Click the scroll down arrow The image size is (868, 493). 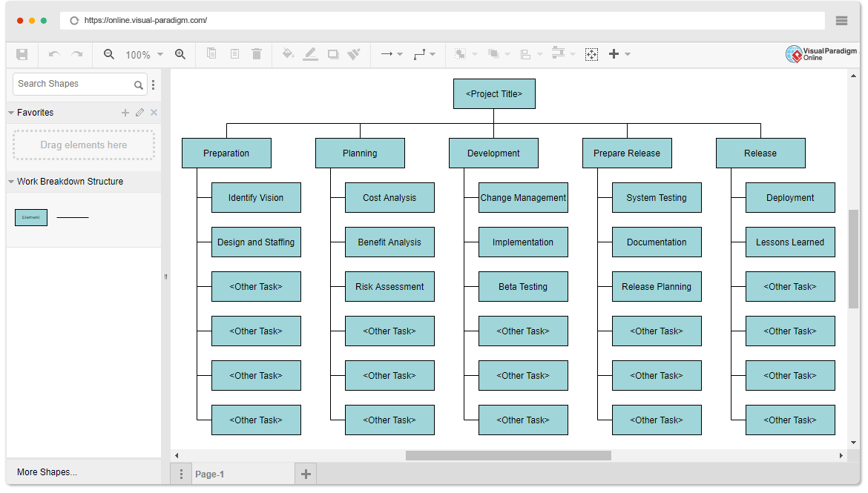click(854, 442)
